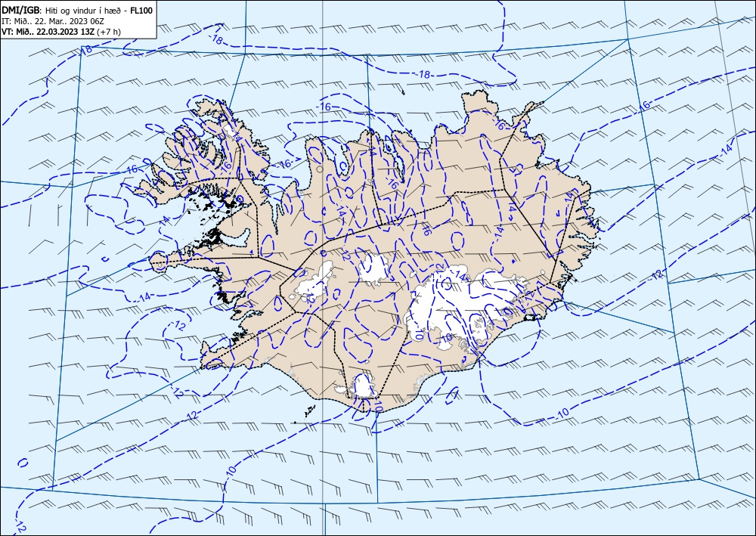The image size is (756, 536).
Task: Click the '-10' contour label in the sea southeast of Iceland
Action: coord(562,413)
